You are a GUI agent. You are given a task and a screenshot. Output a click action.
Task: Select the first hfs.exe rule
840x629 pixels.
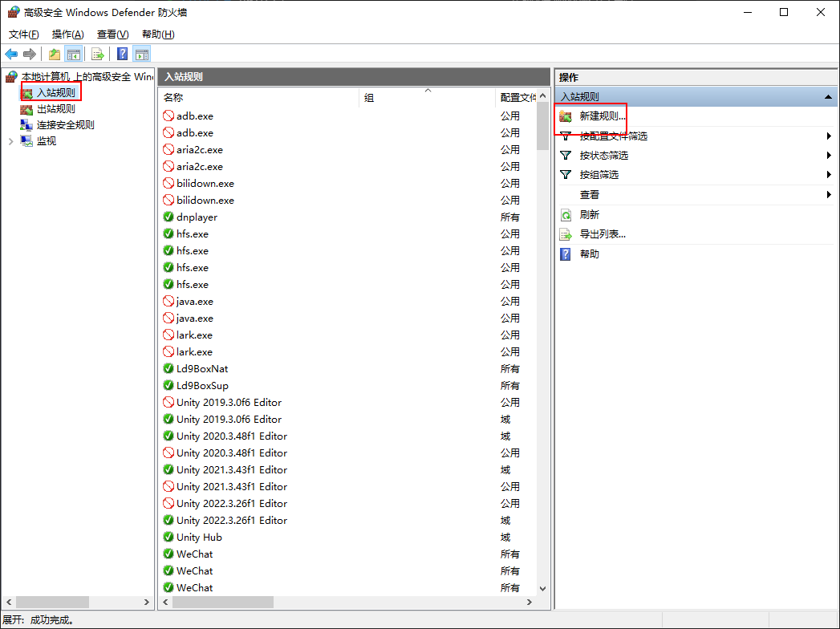tap(348, 233)
